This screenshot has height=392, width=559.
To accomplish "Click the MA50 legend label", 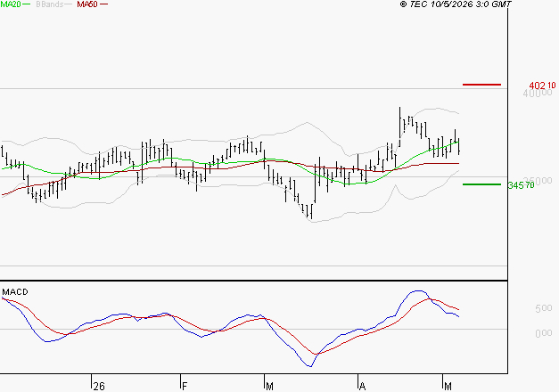I will click(87, 4).
